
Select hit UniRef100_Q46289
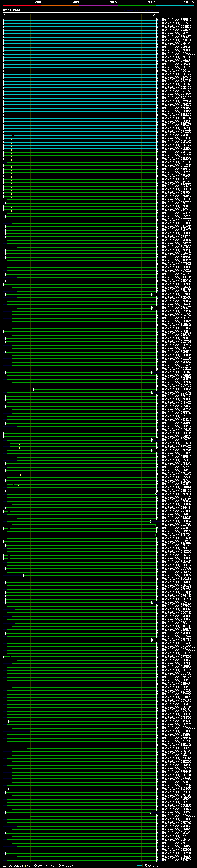[177, 335]
